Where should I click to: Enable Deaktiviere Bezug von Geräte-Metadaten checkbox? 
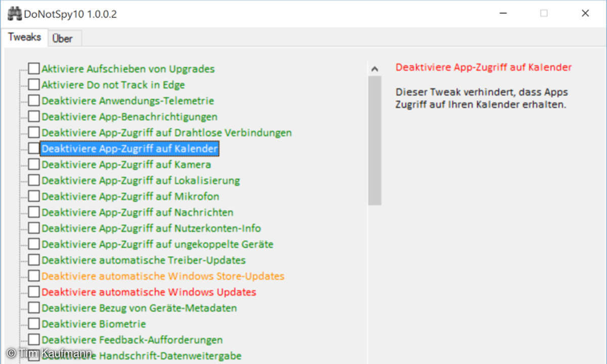[33, 307]
